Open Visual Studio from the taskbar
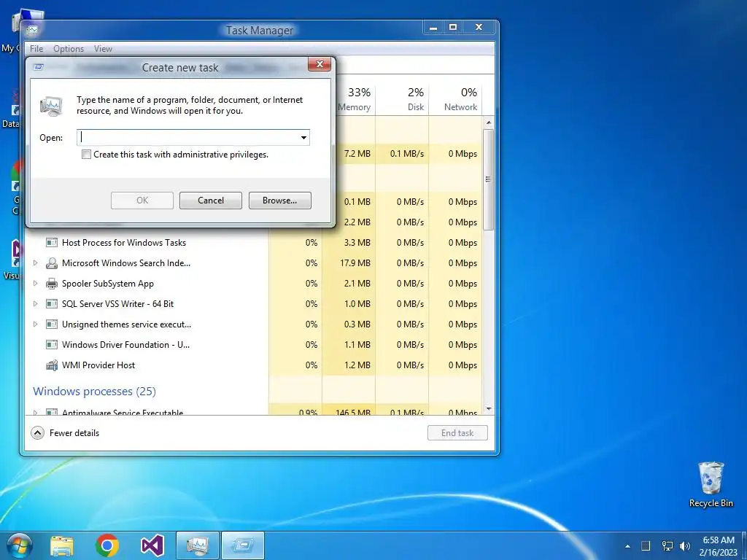The height and width of the screenshot is (560, 747). [x=152, y=545]
